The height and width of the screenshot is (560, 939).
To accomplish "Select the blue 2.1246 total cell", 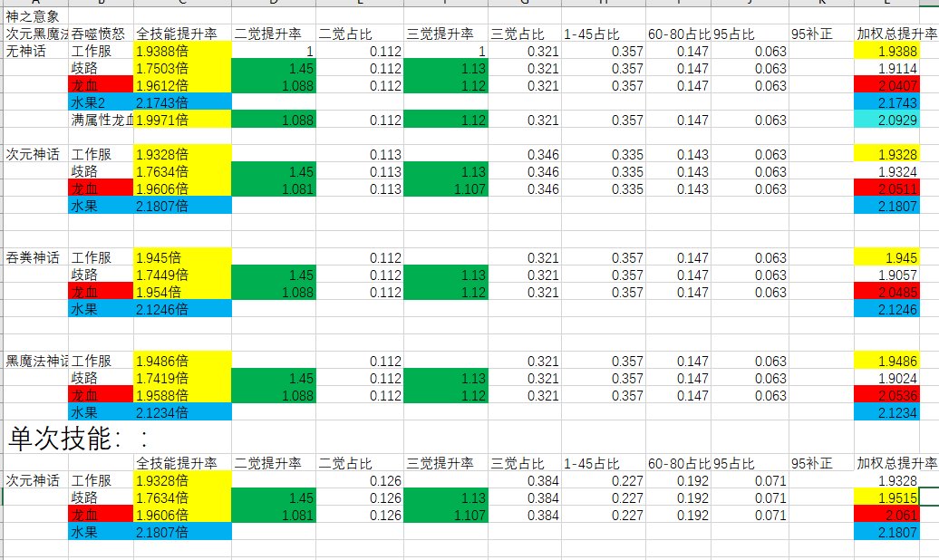I will (x=886, y=309).
